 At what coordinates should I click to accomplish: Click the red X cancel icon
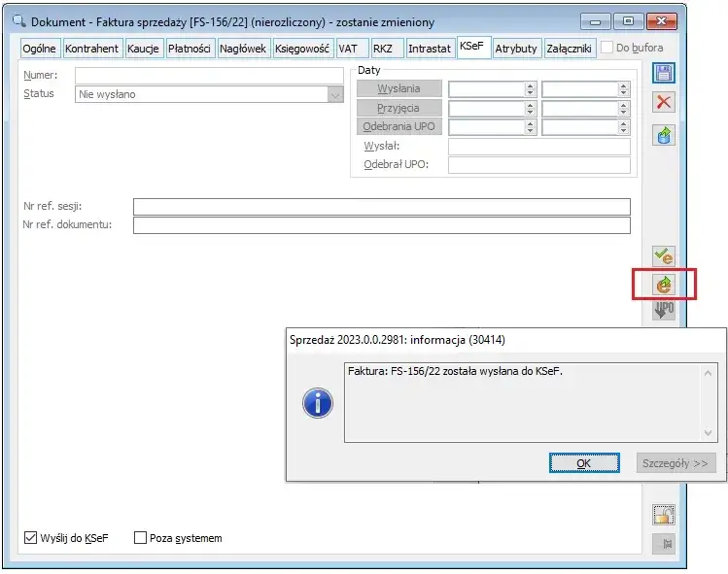(x=664, y=103)
